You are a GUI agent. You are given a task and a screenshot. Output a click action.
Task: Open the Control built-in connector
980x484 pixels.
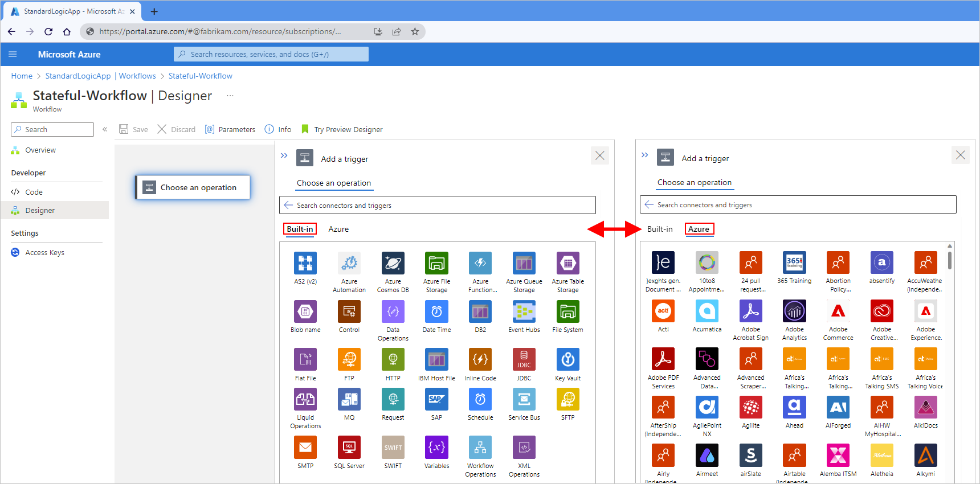(349, 311)
